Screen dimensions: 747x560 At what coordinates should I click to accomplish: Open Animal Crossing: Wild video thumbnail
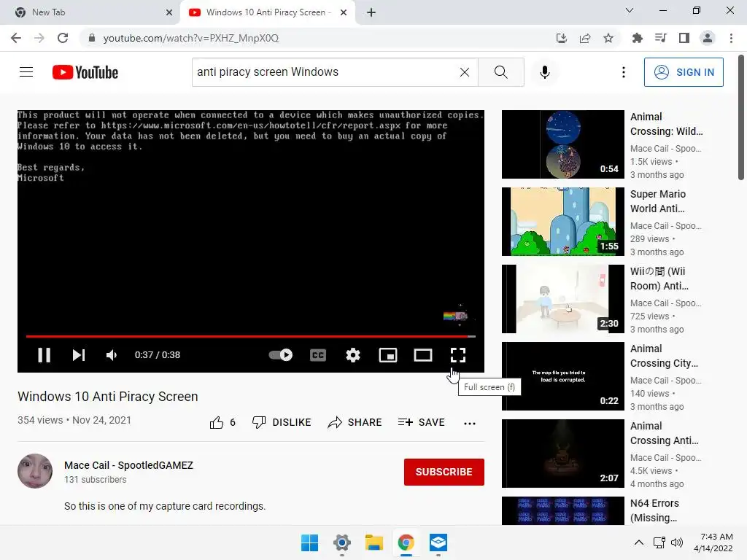562,144
